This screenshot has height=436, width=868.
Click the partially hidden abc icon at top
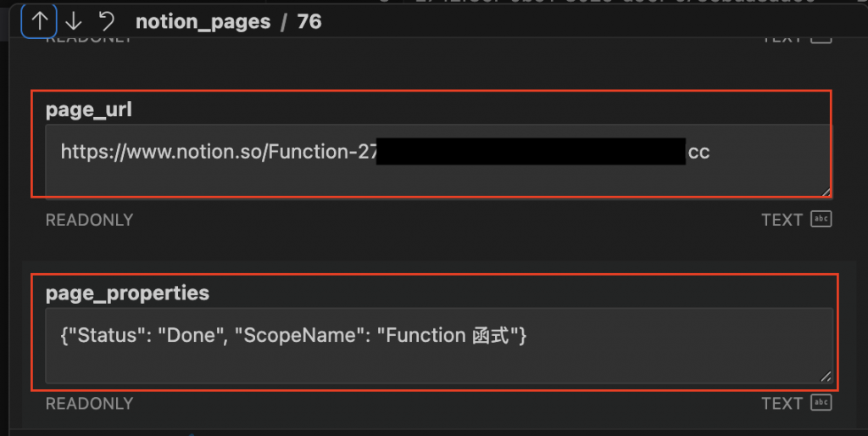click(821, 39)
